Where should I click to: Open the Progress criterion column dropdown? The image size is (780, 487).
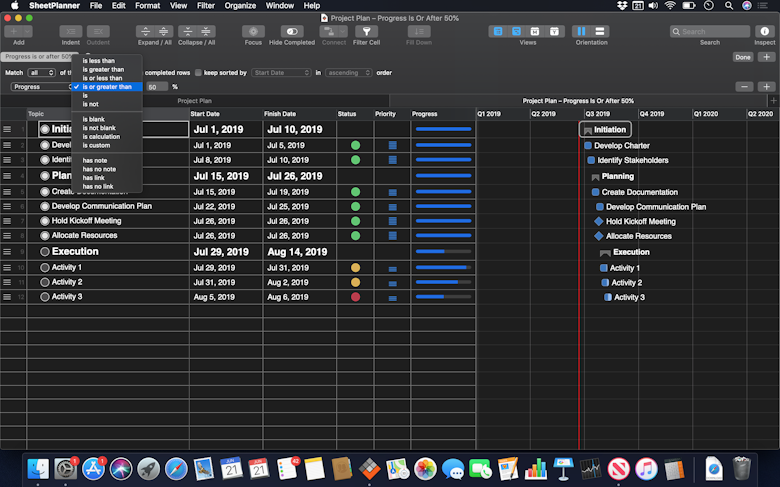(x=42, y=87)
